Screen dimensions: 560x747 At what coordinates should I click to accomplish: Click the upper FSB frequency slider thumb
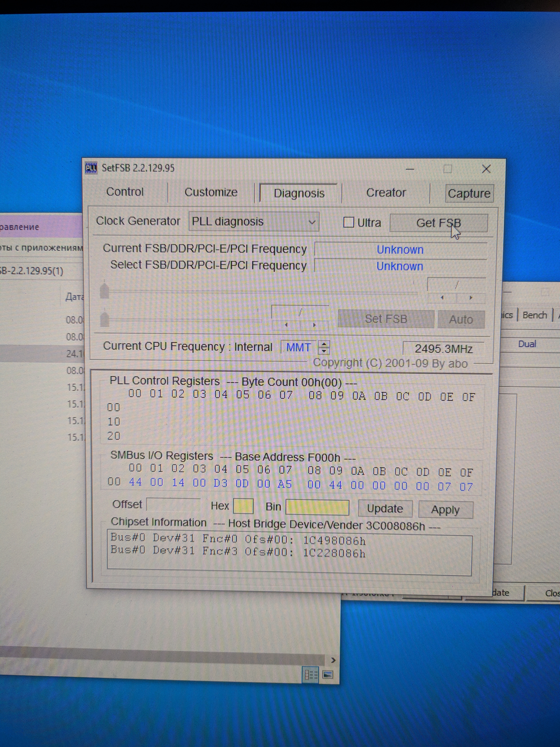[x=105, y=291]
